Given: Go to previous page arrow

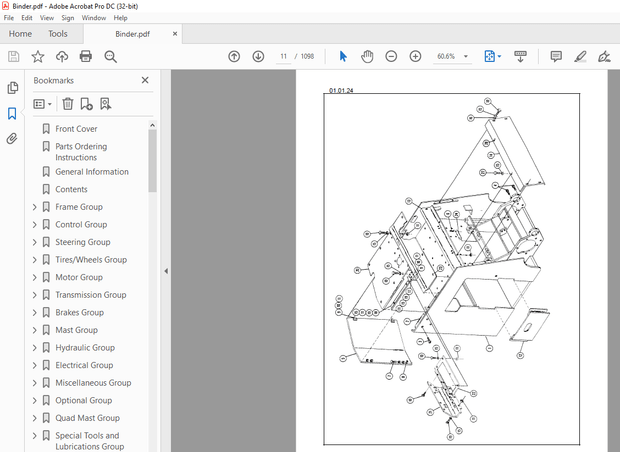Looking at the screenshot, I should tap(234, 57).
